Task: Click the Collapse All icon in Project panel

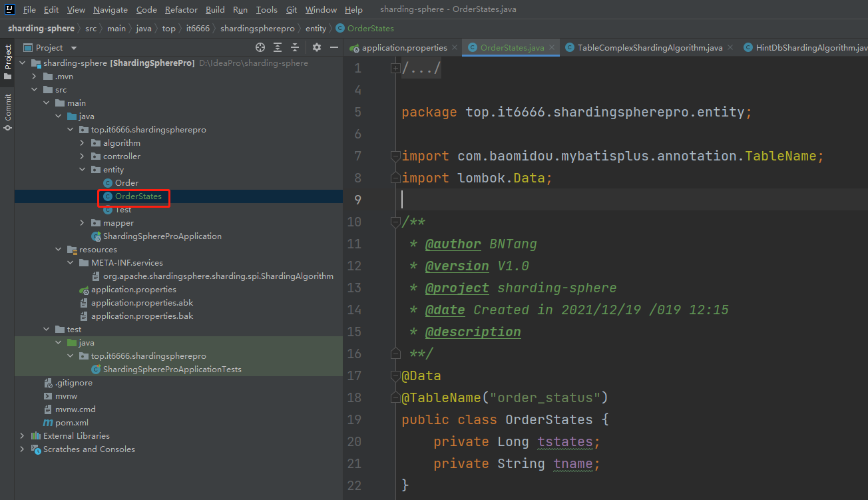Action: pos(295,47)
